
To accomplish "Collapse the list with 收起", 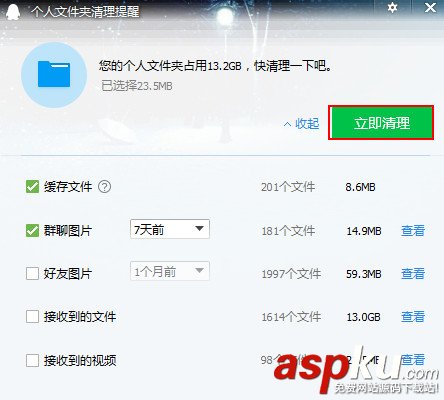I will [301, 124].
